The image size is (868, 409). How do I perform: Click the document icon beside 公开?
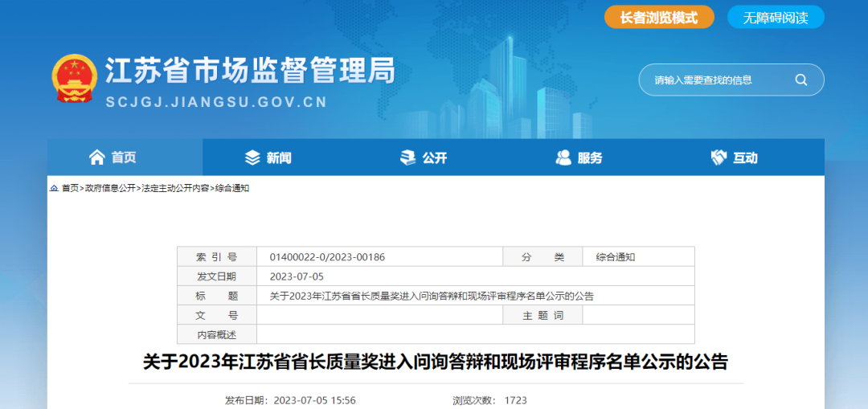pyautogui.click(x=408, y=157)
